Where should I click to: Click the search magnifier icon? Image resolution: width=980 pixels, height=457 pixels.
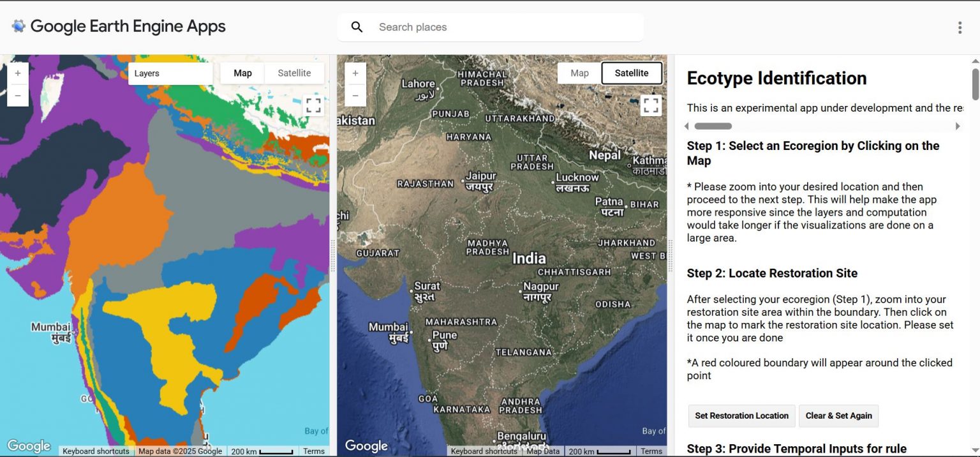357,27
